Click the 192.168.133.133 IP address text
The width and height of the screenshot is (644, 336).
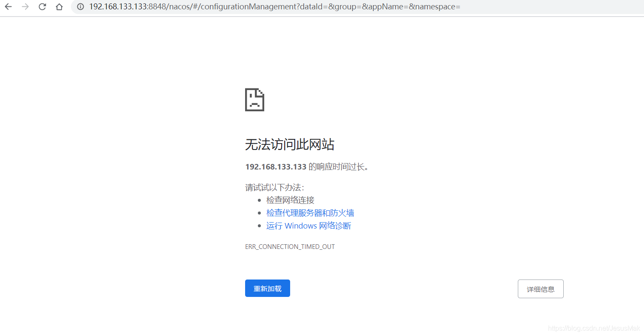coord(275,167)
